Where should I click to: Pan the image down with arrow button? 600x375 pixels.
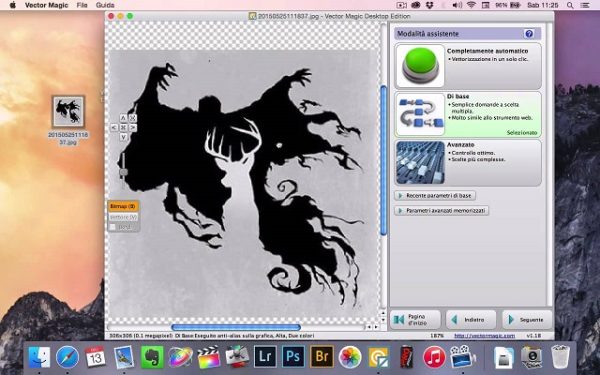tap(123, 137)
